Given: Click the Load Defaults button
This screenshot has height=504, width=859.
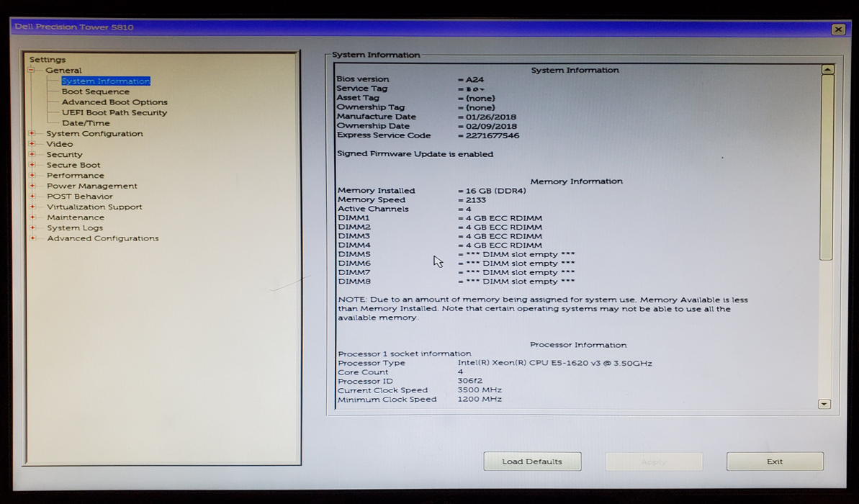Looking at the screenshot, I should [x=532, y=462].
